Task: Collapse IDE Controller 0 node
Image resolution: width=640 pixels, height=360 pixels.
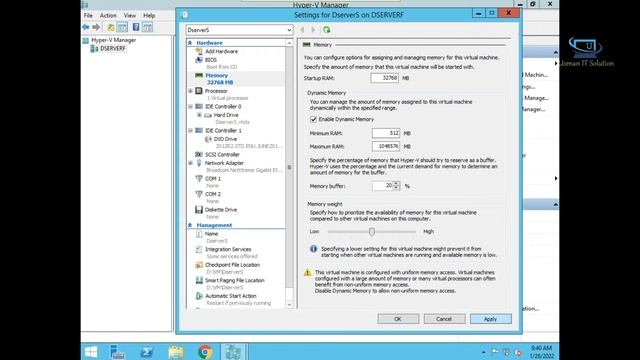Action: tap(191, 107)
